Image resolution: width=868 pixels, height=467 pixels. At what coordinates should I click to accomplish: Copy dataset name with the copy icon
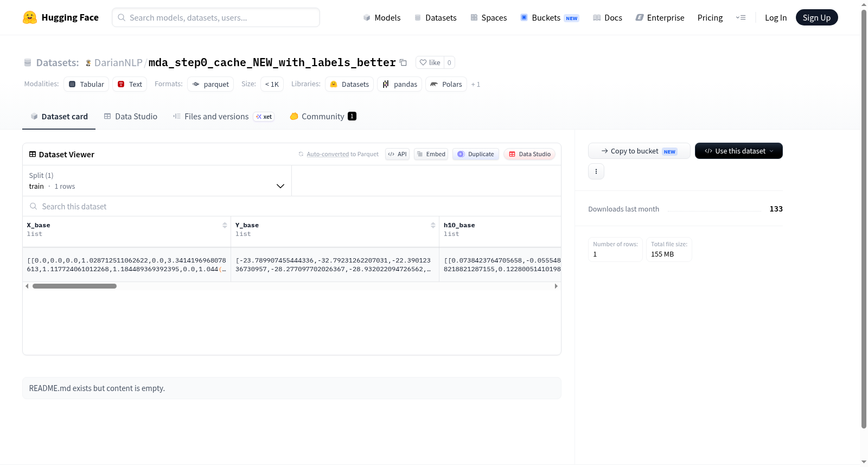(x=403, y=62)
